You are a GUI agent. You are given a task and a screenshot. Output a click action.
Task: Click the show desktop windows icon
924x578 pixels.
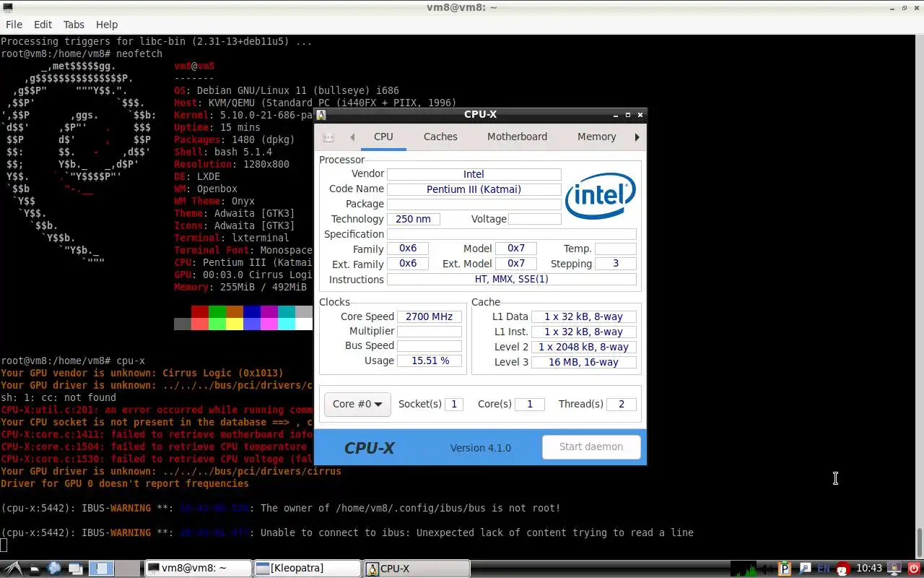point(76,569)
